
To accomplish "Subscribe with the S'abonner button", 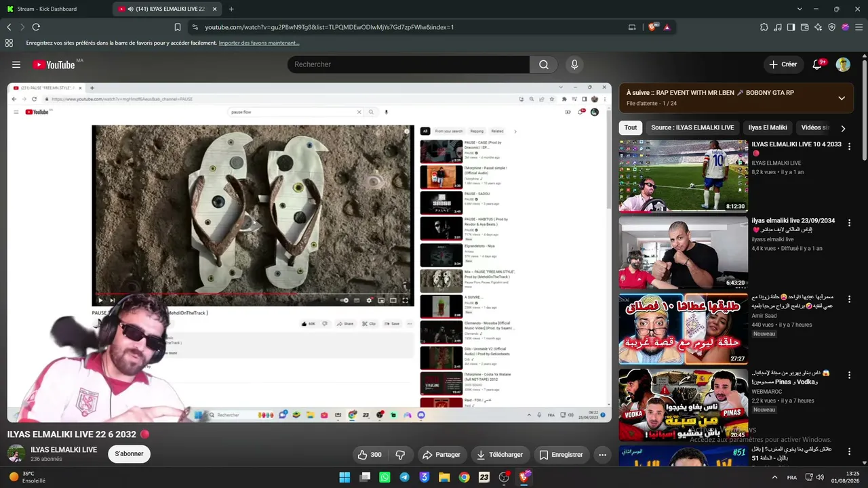I will pos(129,454).
